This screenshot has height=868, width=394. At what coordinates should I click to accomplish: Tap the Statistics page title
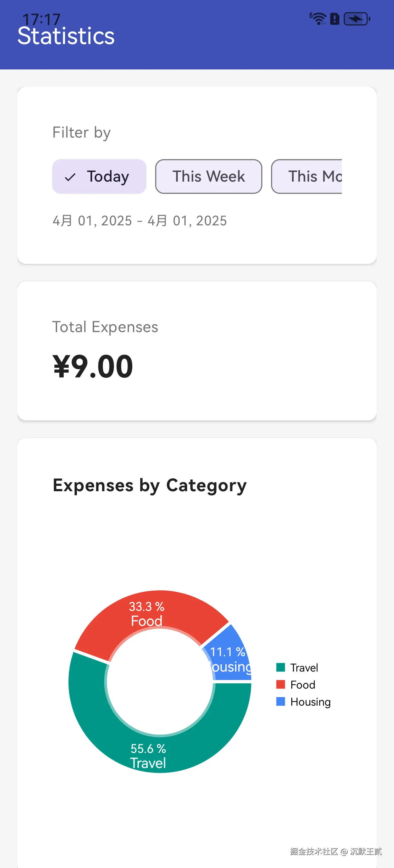(66, 36)
